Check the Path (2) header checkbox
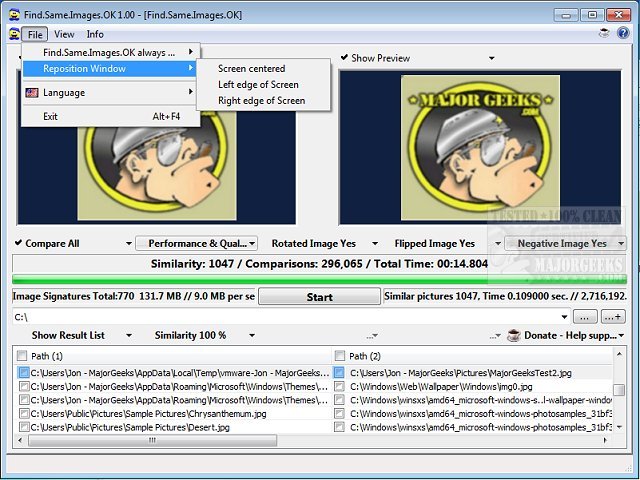 [x=340, y=356]
